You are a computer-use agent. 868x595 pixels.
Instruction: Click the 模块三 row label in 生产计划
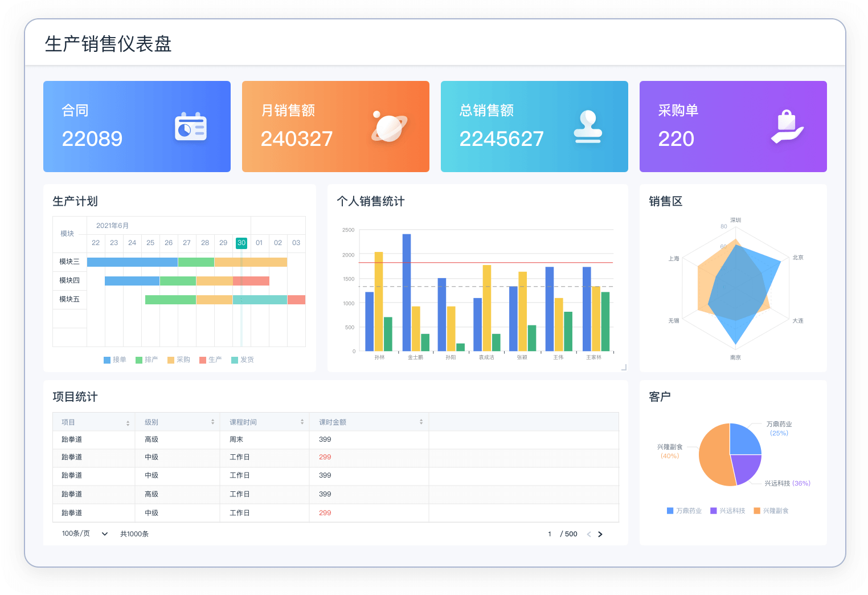coord(68,262)
